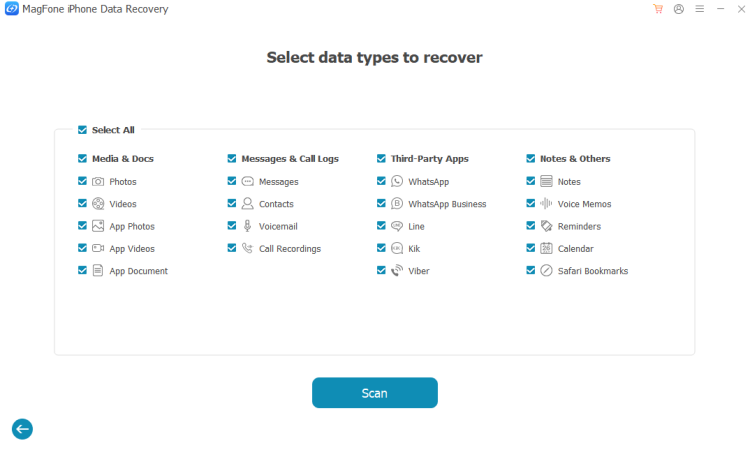Click the 'Voice Memos' label text
Screen dimensions: 750x450
pyautogui.click(x=584, y=204)
